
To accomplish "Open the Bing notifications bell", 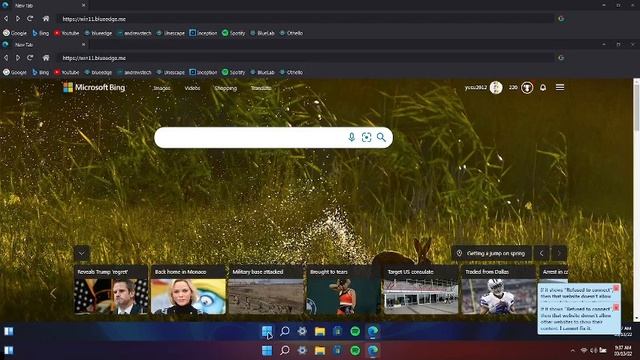I will pyautogui.click(x=543, y=87).
